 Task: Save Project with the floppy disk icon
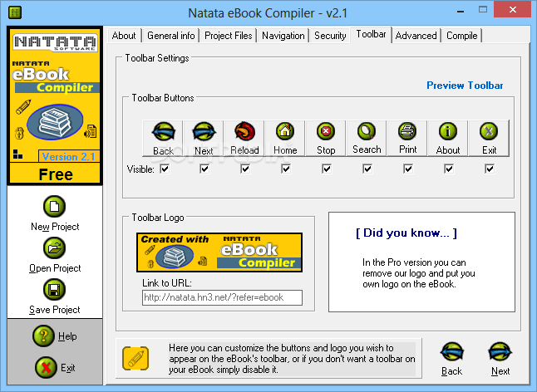pyautogui.click(x=55, y=289)
